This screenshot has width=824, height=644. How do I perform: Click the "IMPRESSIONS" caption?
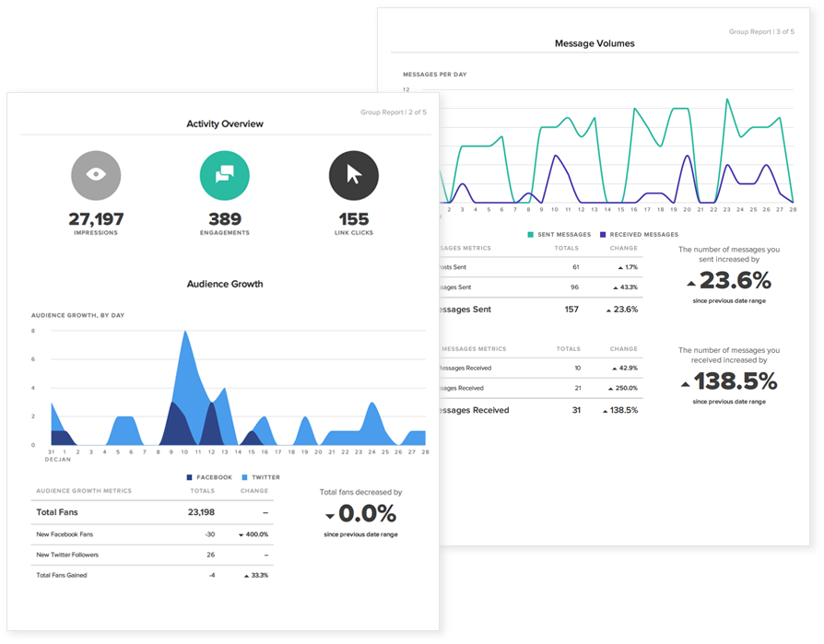[96, 233]
